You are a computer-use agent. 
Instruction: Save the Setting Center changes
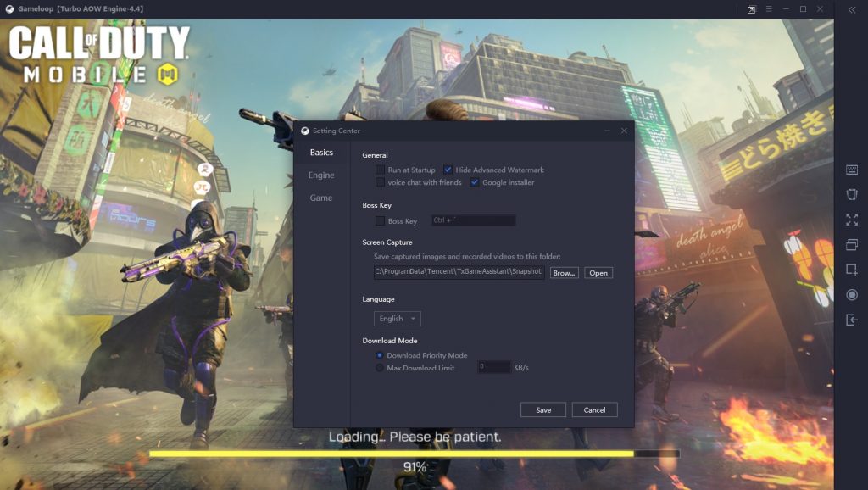(x=543, y=409)
